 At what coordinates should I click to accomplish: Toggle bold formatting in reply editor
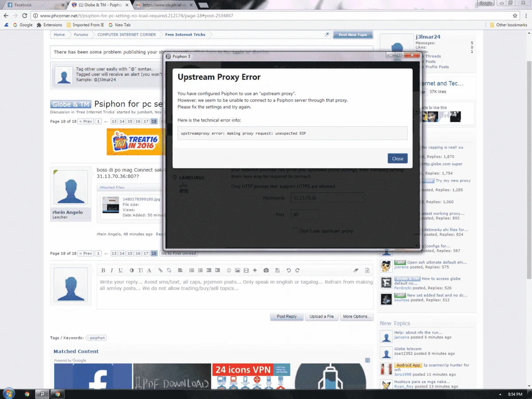pyautogui.click(x=103, y=270)
